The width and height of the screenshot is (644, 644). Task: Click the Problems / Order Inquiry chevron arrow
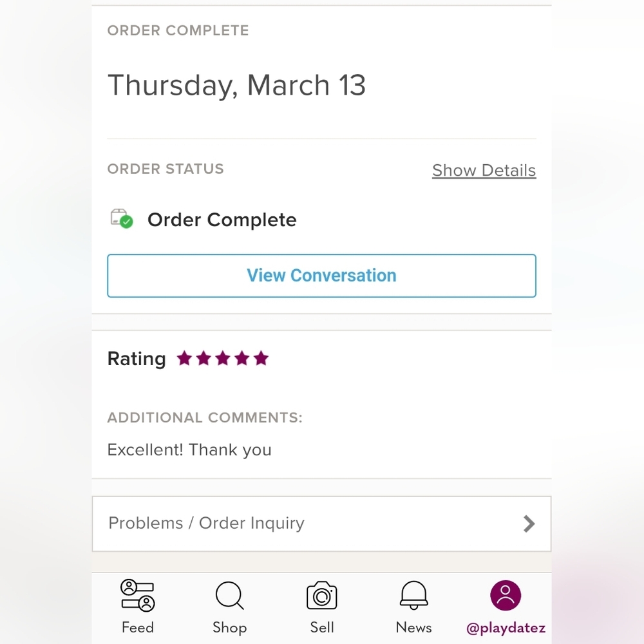coord(529,524)
